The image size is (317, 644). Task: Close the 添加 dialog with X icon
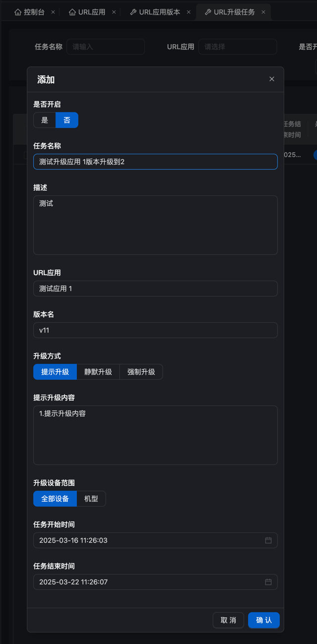click(272, 79)
